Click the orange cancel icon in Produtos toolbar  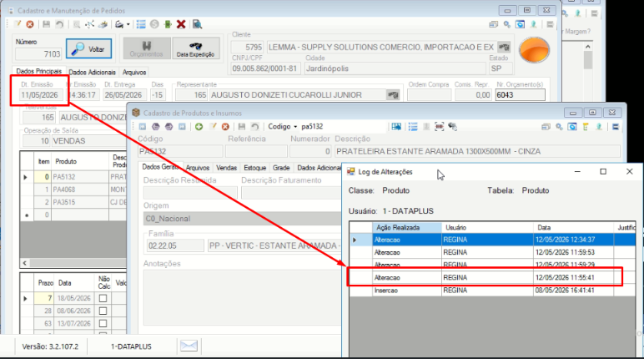click(225, 127)
